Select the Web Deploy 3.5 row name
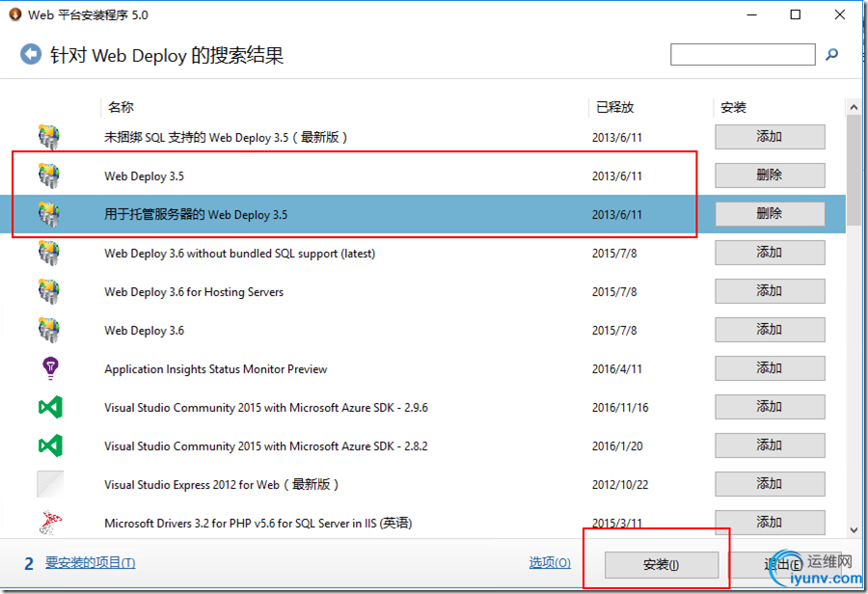The height and width of the screenshot is (594, 868). (144, 176)
